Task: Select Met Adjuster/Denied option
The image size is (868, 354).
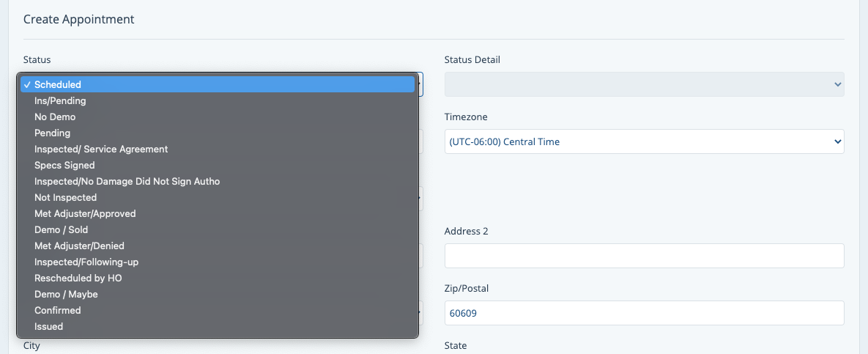Action: 79,246
